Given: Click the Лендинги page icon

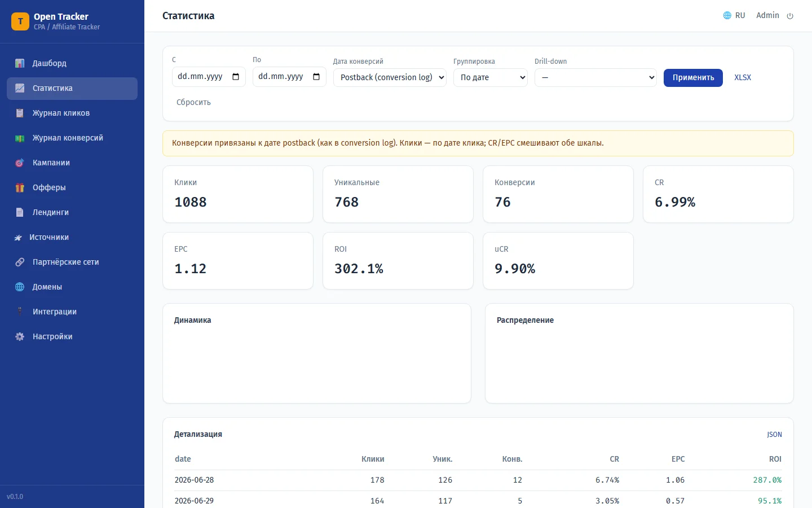Looking at the screenshot, I should [20, 212].
